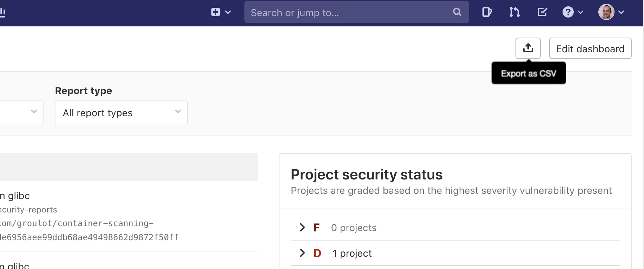Viewport: 644px width, 269px height.
Task: Click the GitLab logo in the top corner
Action: [4, 12]
